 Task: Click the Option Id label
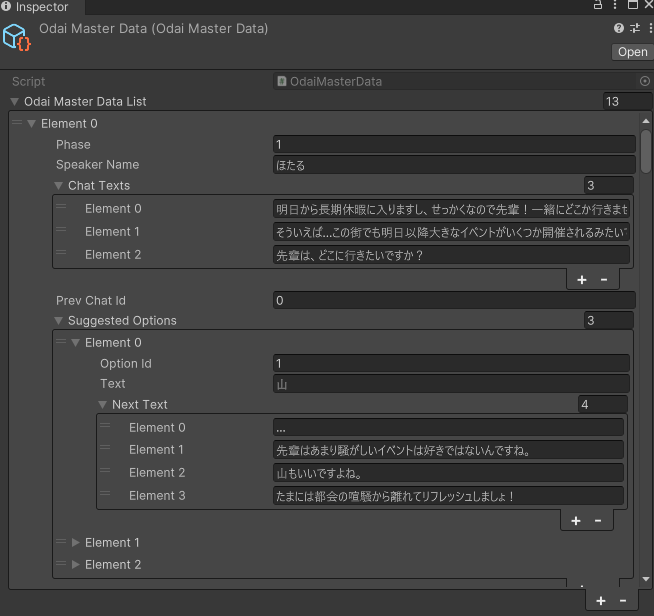126,363
